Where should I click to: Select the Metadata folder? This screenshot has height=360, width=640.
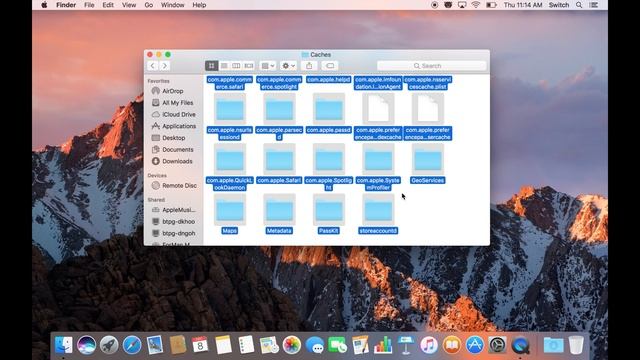point(279,210)
